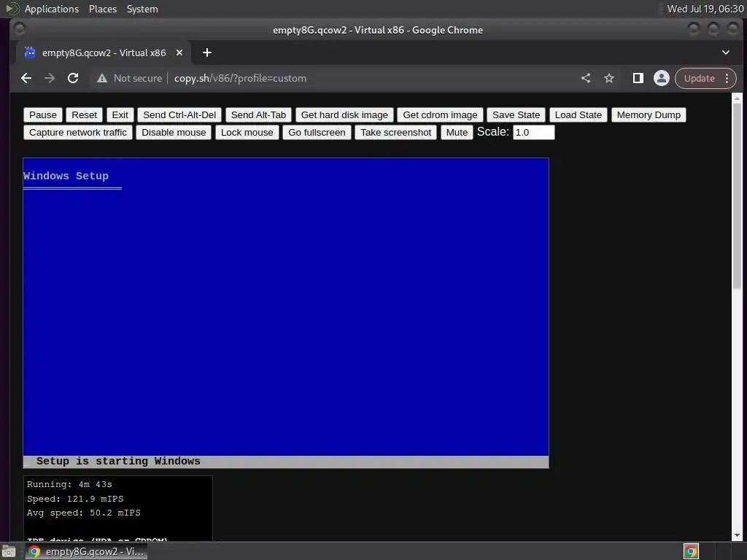Switch the emulator to fullscreen
747x560 pixels.
tap(317, 133)
